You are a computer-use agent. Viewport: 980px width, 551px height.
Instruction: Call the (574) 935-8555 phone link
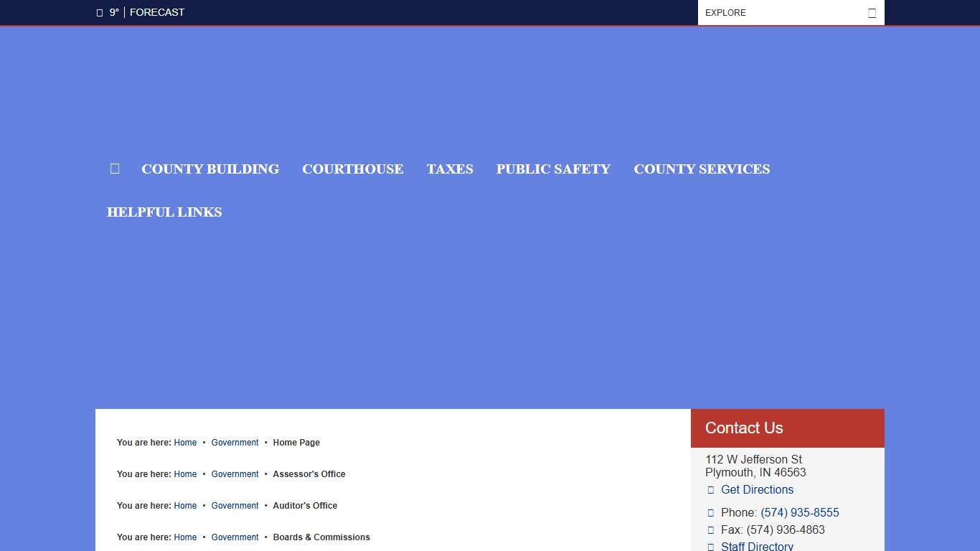[x=799, y=513]
